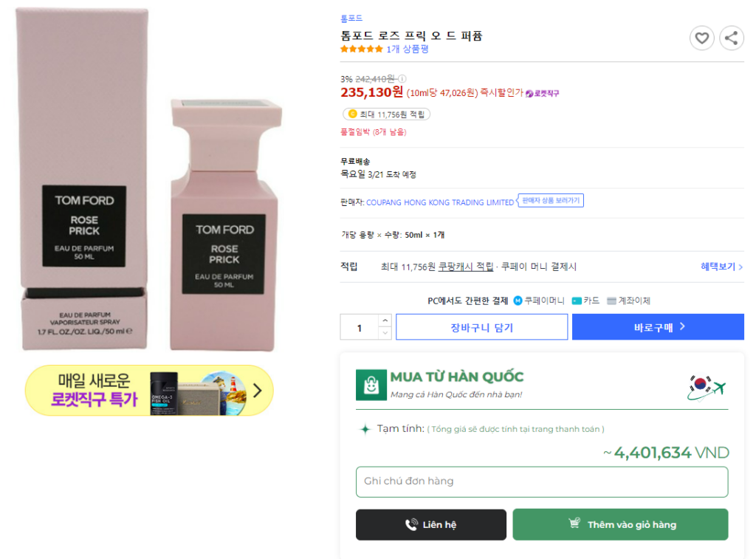Click the five-star rating icons
The image size is (756, 559).
(361, 49)
